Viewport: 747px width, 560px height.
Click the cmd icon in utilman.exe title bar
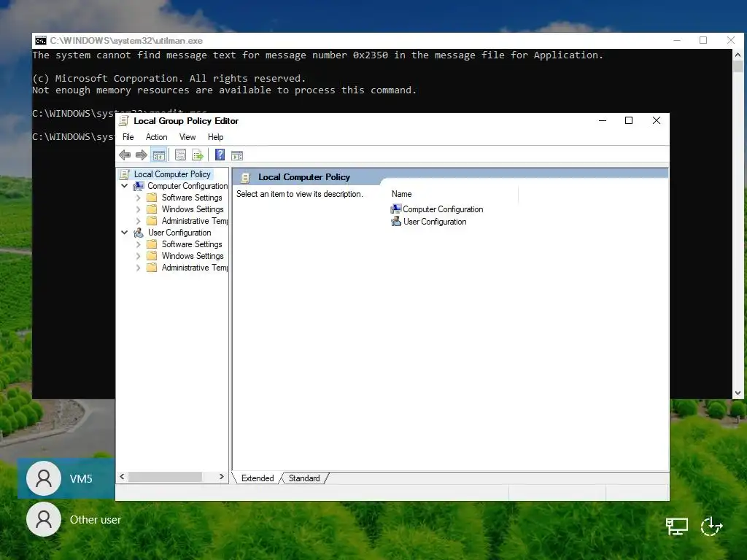pyautogui.click(x=41, y=41)
